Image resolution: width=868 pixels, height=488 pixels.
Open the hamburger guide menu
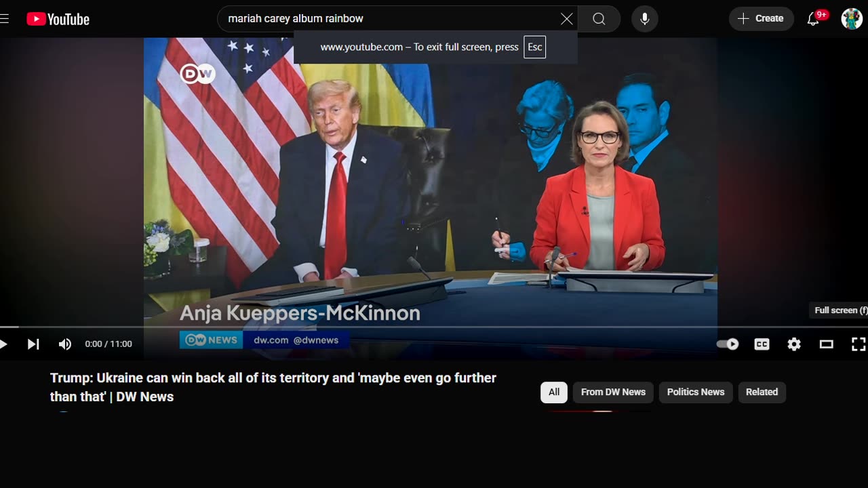[x=4, y=19]
